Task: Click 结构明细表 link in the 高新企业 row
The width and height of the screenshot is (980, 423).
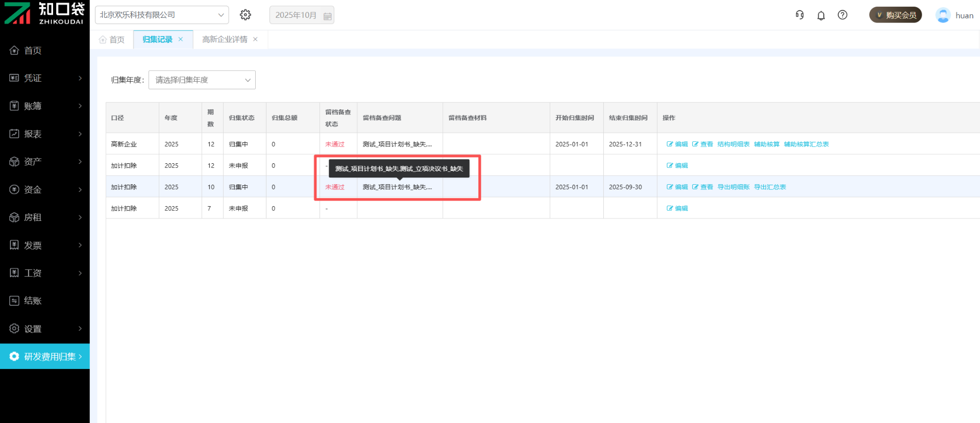Action: [733, 144]
